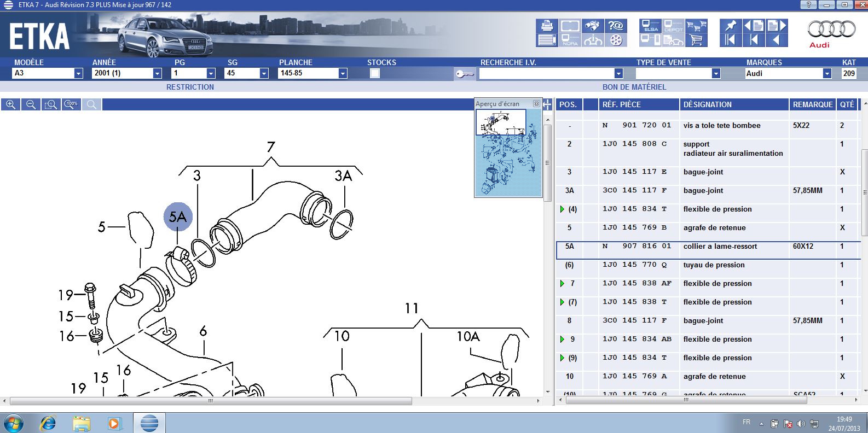Click the volume speaker icon in the system tray
Viewport: 868px width, 433px height.
click(801, 424)
